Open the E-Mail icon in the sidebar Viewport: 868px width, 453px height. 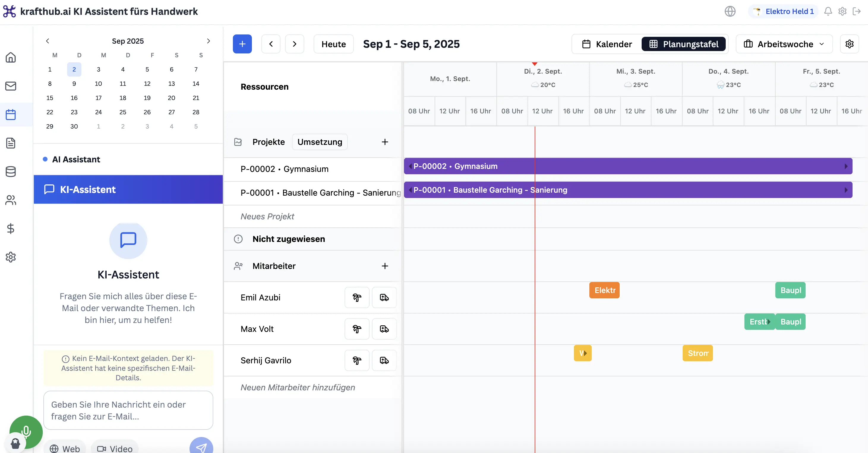(10, 86)
